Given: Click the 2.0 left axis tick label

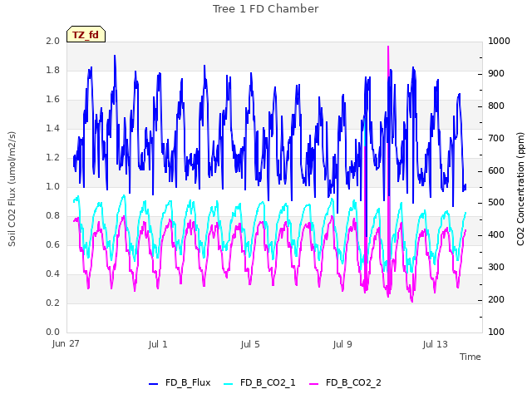Looking at the screenshot, I should click(53, 41).
